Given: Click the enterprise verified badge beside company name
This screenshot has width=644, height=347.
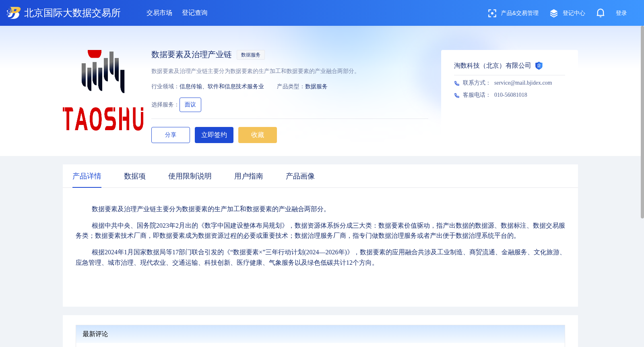Looking at the screenshot, I should (x=539, y=66).
